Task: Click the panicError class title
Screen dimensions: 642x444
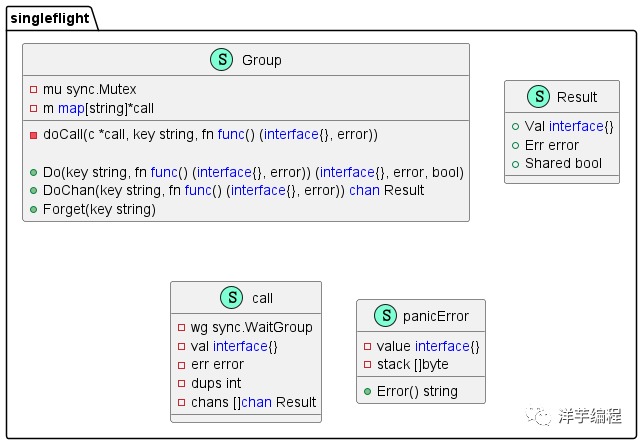Action: pyautogui.click(x=435, y=316)
